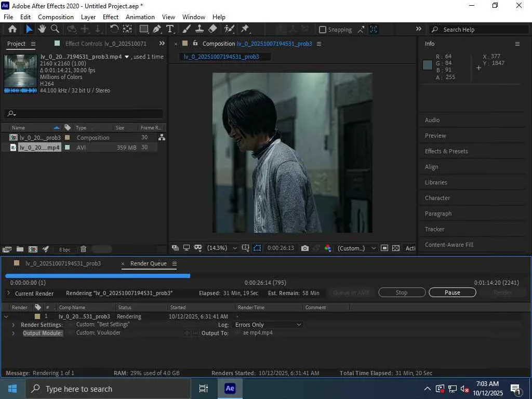Toggle transparency grid in viewer

pyautogui.click(x=396, y=248)
